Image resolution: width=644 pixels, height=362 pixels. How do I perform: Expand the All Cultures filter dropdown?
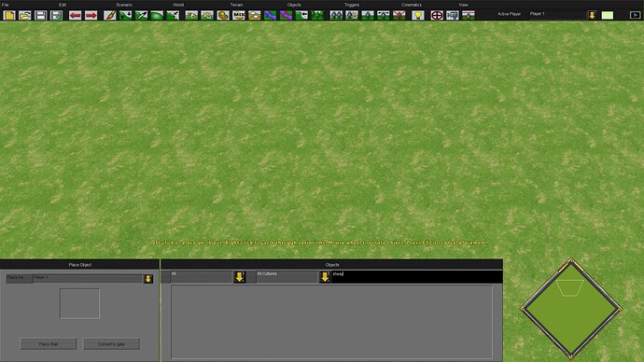click(325, 276)
